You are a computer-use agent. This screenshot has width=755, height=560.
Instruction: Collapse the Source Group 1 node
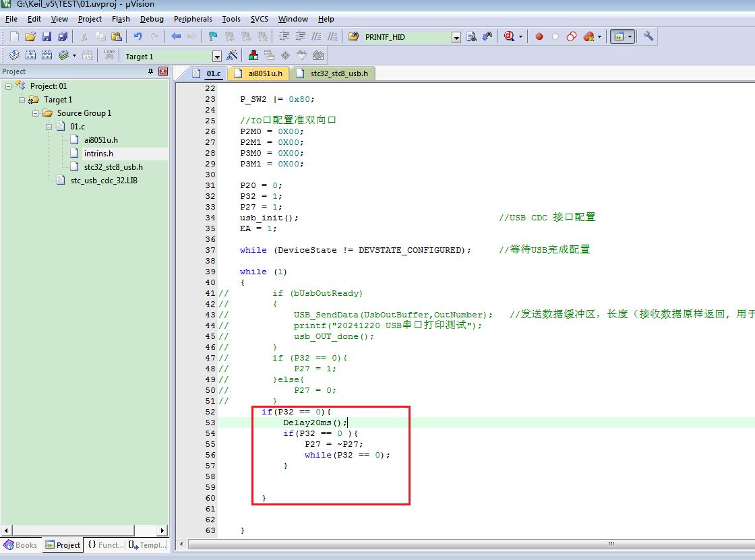pyautogui.click(x=35, y=113)
